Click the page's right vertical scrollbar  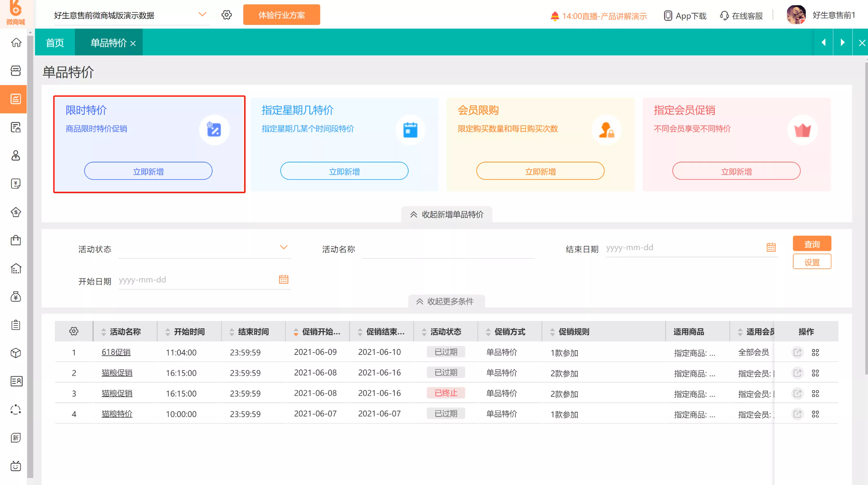click(x=866, y=218)
